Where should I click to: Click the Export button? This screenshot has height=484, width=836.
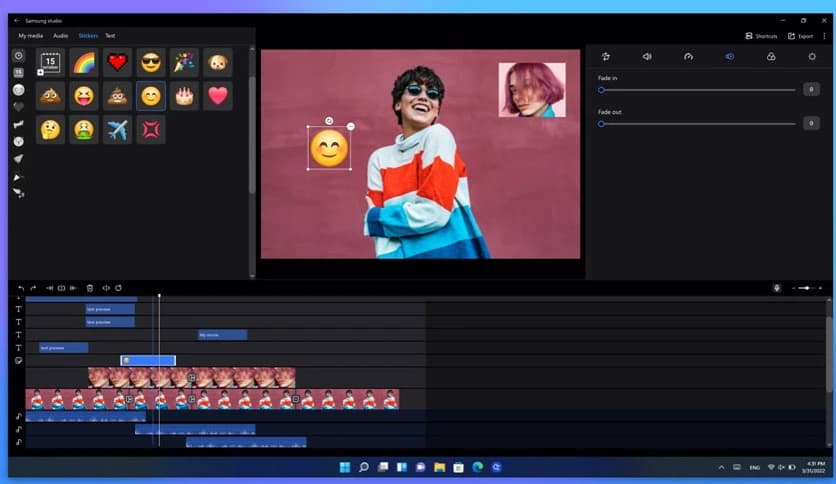point(800,36)
